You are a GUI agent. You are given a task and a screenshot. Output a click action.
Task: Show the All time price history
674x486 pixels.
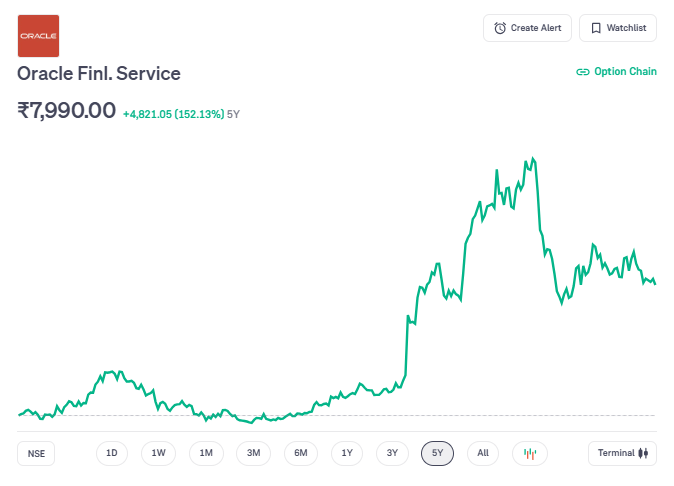483,453
